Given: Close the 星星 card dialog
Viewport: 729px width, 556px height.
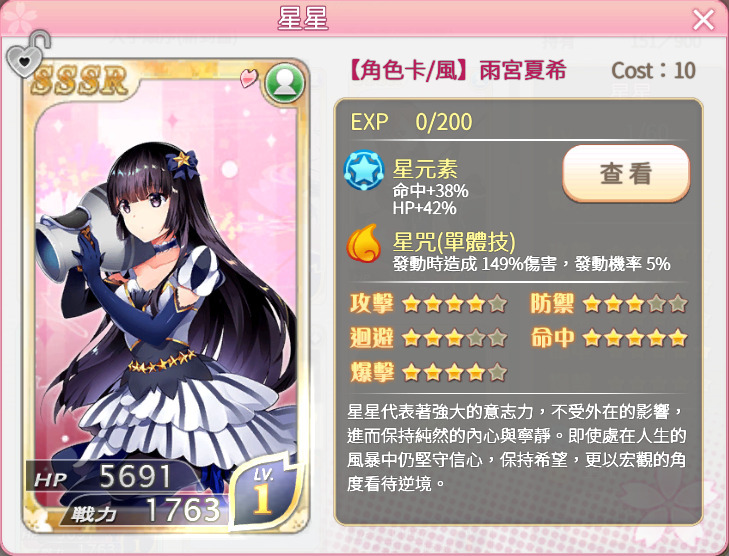Looking at the screenshot, I should click(703, 20).
